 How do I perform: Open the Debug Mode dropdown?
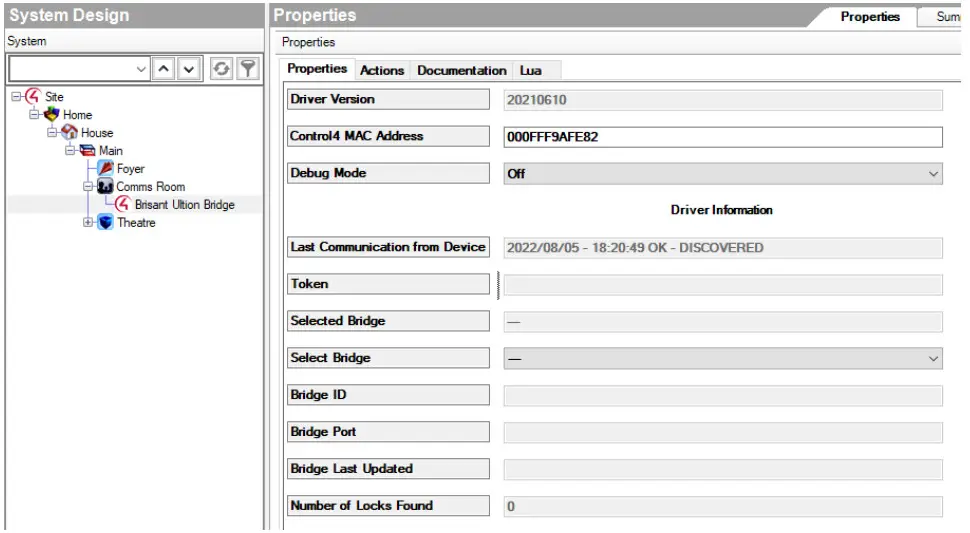pyautogui.click(x=933, y=174)
